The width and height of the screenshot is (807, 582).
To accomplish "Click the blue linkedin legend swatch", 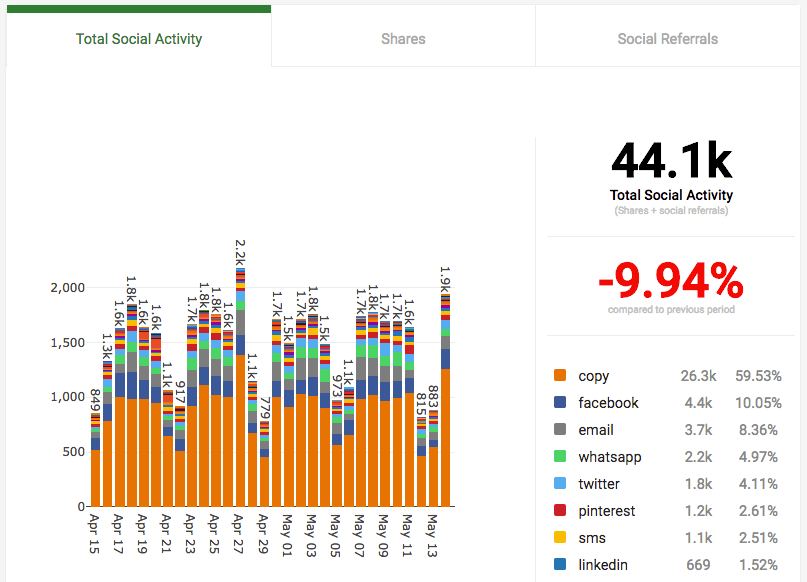I will tap(560, 564).
